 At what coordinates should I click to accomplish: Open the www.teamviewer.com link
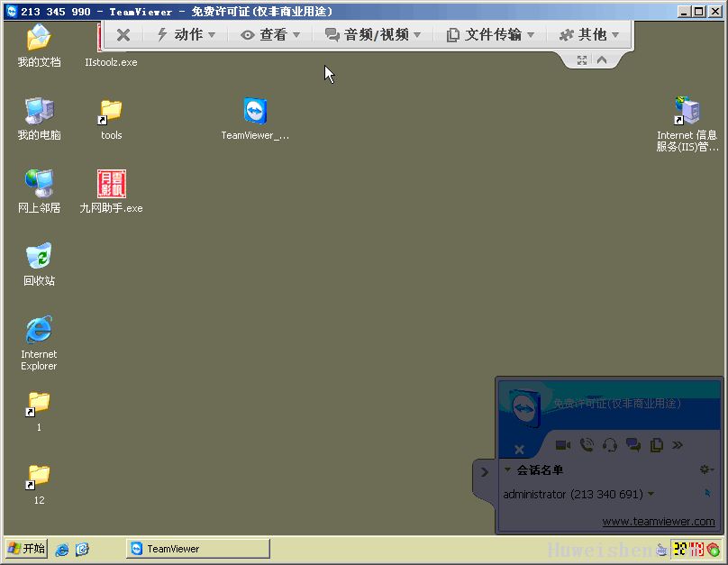[x=659, y=522]
